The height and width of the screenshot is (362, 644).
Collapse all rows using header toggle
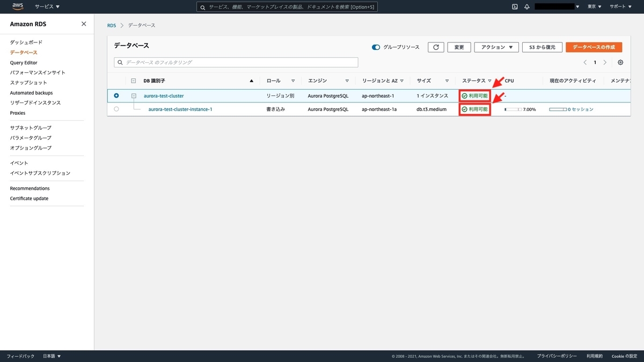click(x=134, y=80)
